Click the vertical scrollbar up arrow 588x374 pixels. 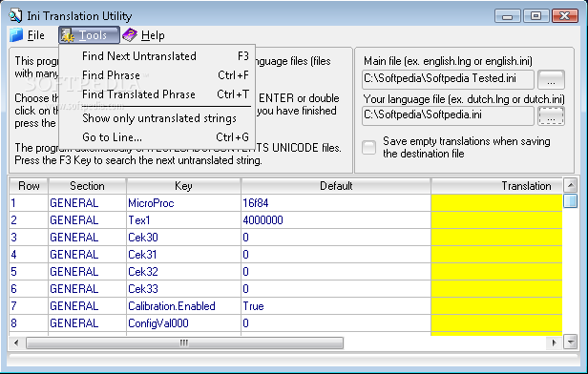571,185
